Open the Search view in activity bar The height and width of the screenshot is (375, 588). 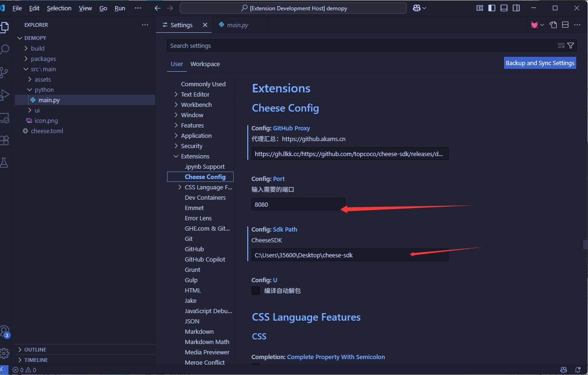click(4, 49)
